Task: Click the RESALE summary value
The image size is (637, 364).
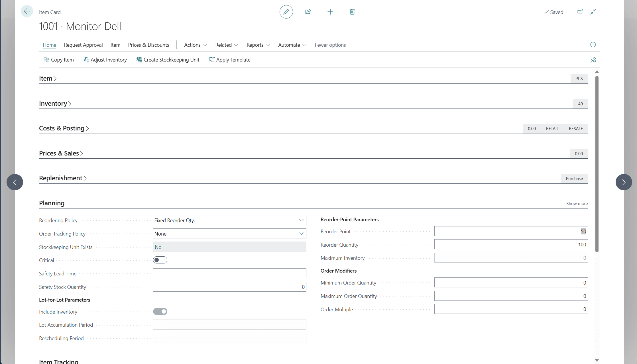Action: pyautogui.click(x=576, y=129)
